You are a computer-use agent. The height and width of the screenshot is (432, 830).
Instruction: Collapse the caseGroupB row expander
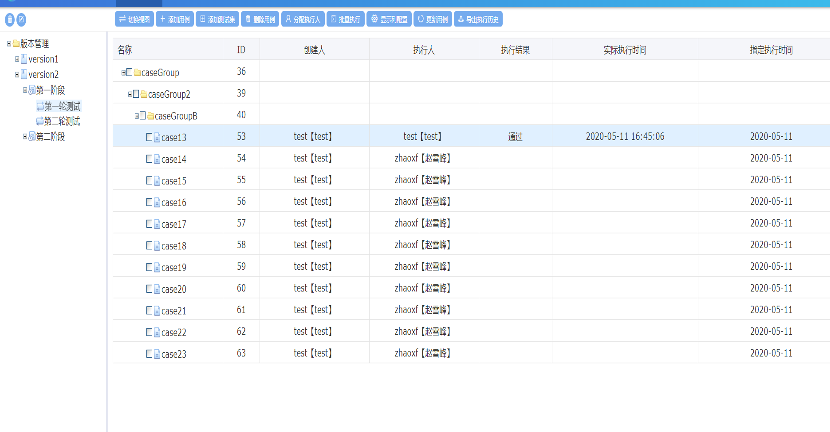coord(137,116)
